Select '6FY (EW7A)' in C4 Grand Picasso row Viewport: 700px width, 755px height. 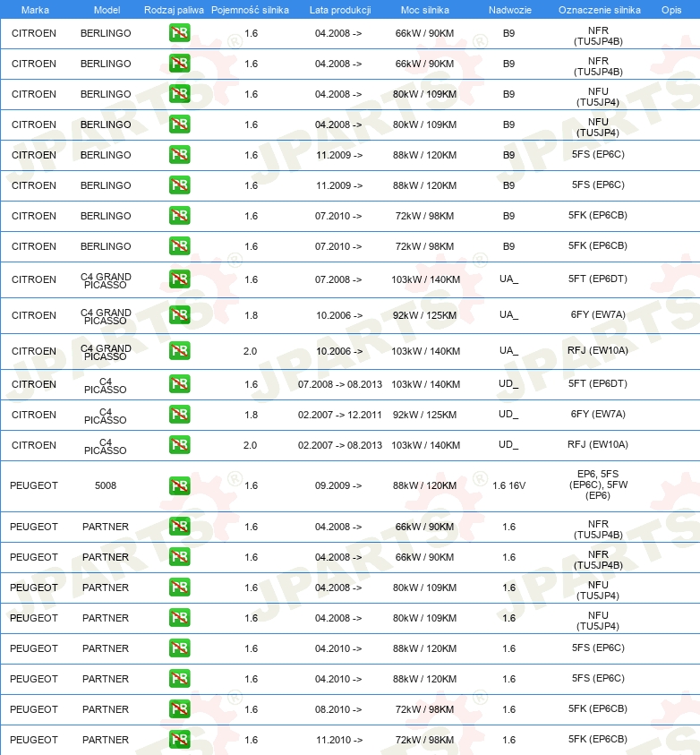click(x=598, y=314)
